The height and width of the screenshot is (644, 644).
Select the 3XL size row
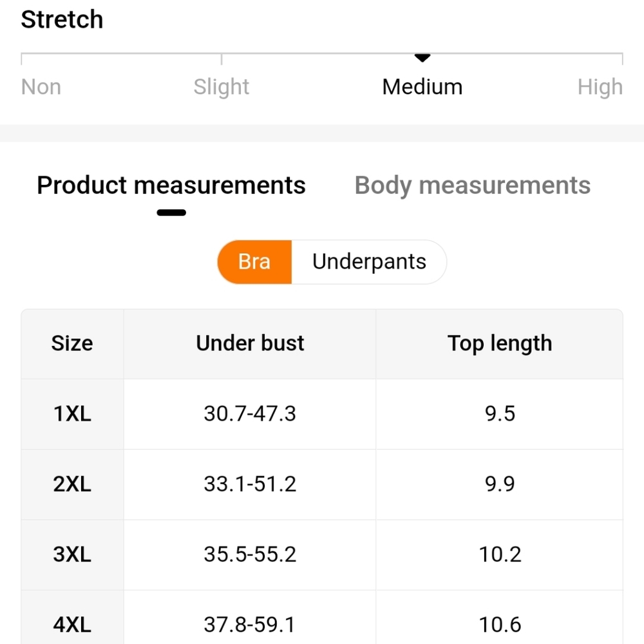322,555
